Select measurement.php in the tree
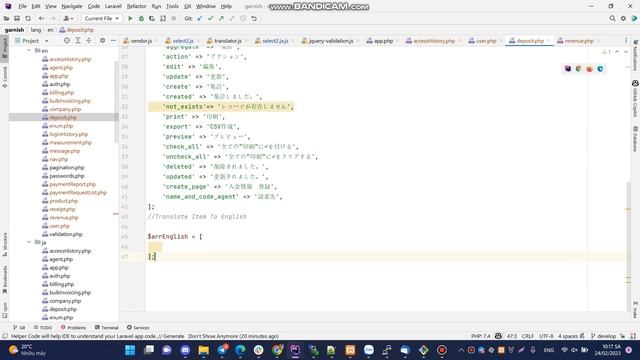Image resolution: width=640 pixels, height=360 pixels. (x=70, y=142)
